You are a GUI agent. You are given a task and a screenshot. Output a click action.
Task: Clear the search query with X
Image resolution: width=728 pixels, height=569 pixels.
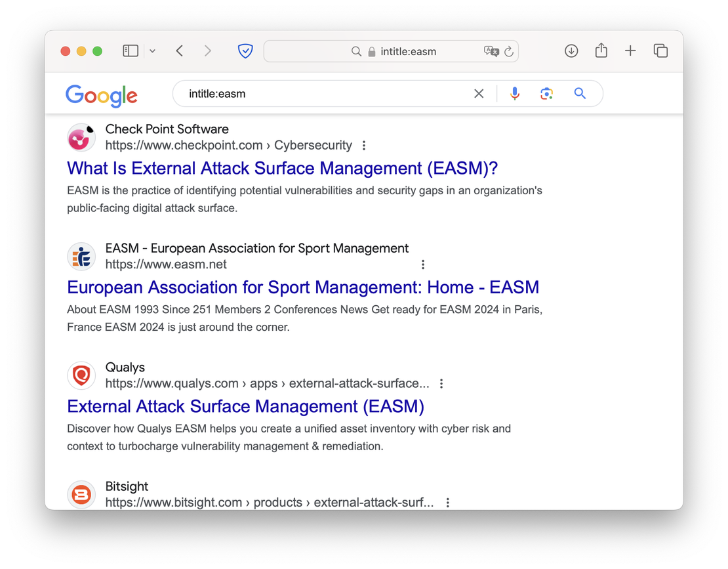(479, 94)
